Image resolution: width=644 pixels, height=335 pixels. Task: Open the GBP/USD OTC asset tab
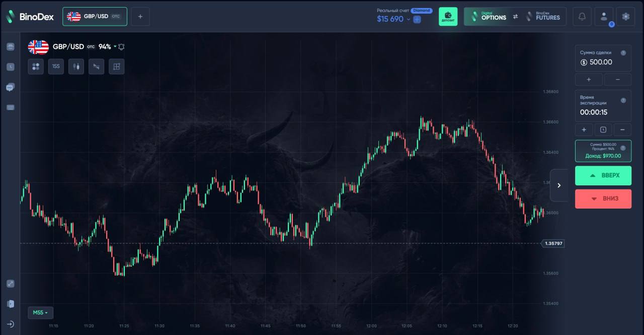(x=95, y=17)
